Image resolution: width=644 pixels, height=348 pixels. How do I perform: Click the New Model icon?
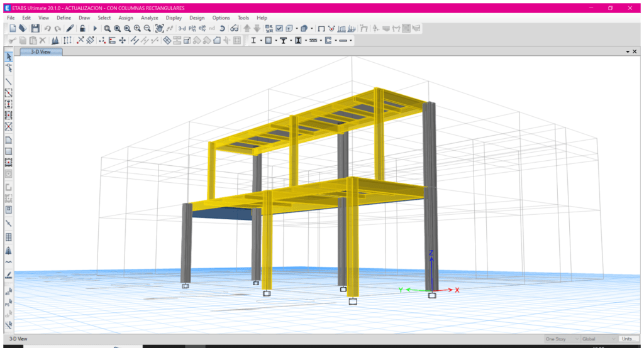coord(13,28)
